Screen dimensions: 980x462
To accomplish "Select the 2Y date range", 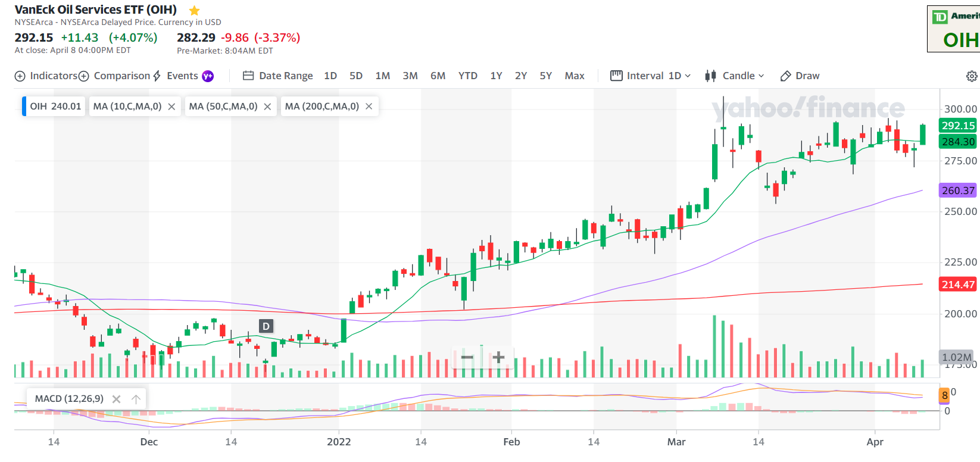I will [521, 76].
